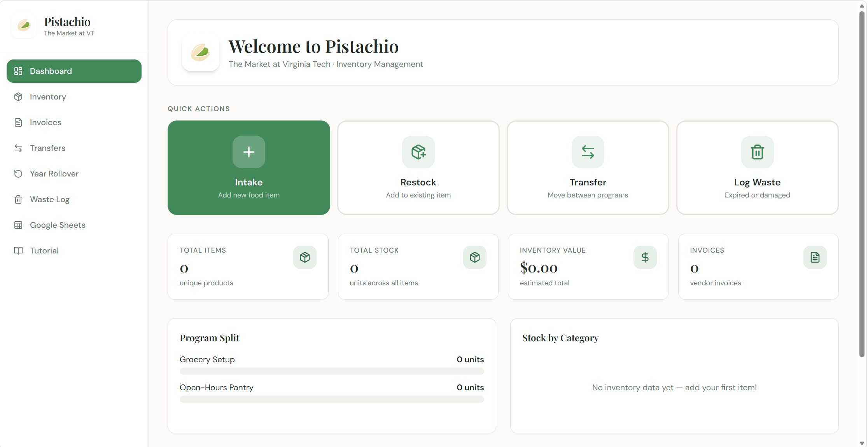
Task: Click the Restock box icon
Action: 418,152
